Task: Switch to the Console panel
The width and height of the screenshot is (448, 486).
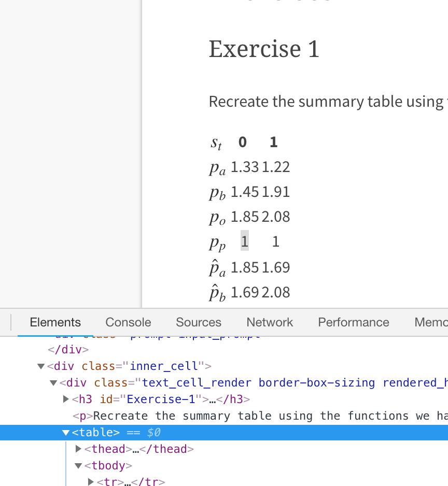Action: click(x=128, y=322)
